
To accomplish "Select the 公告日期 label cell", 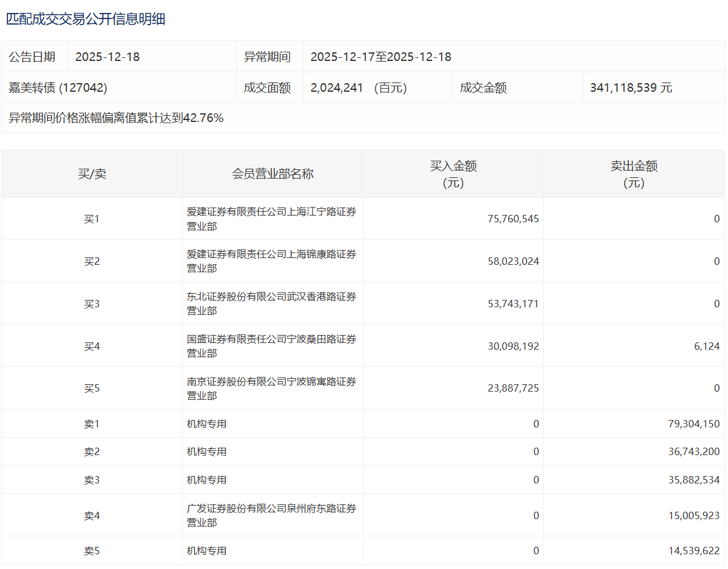I will 32,57.
